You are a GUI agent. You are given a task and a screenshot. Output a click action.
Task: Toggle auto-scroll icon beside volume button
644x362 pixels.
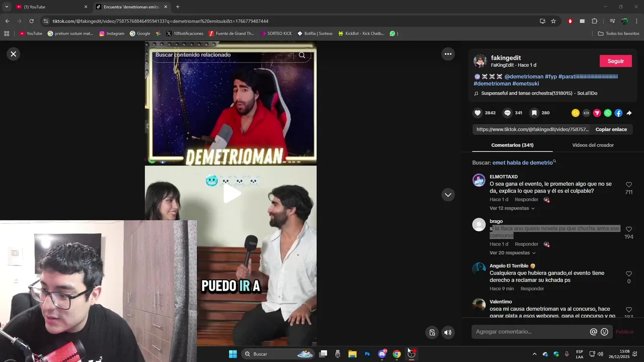pos(432,332)
